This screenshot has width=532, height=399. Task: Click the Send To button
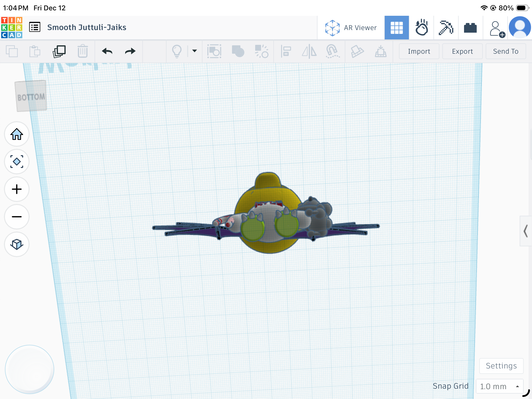506,51
